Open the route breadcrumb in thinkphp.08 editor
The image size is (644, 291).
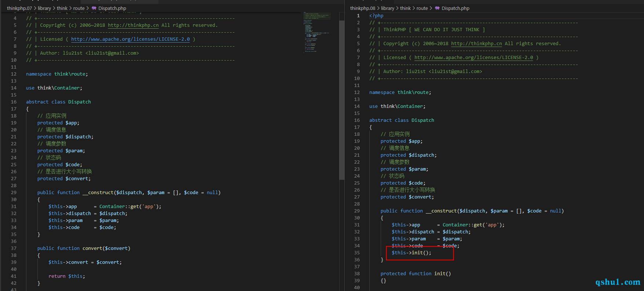click(422, 8)
